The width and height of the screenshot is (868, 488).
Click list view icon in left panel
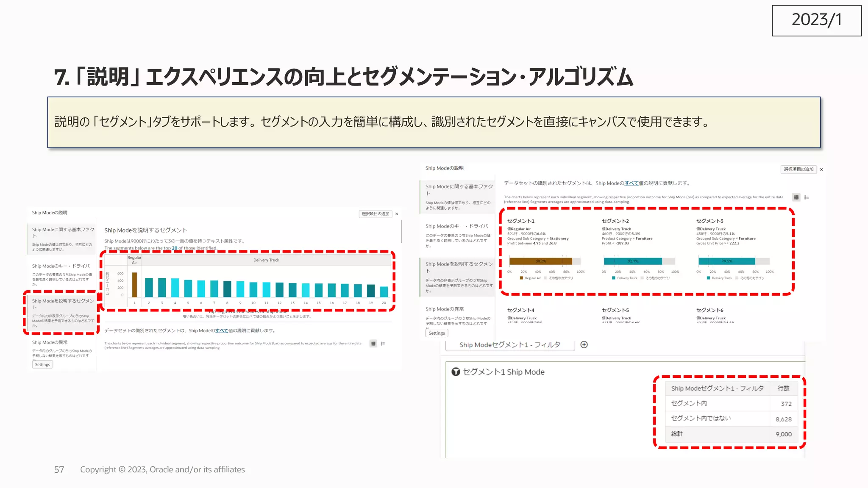click(x=383, y=344)
